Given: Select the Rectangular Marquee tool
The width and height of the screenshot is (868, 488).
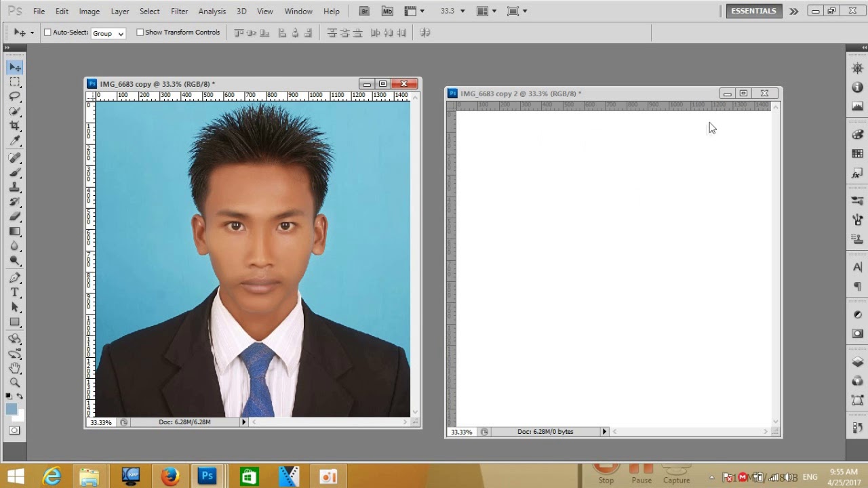Looking at the screenshot, I should (15, 82).
